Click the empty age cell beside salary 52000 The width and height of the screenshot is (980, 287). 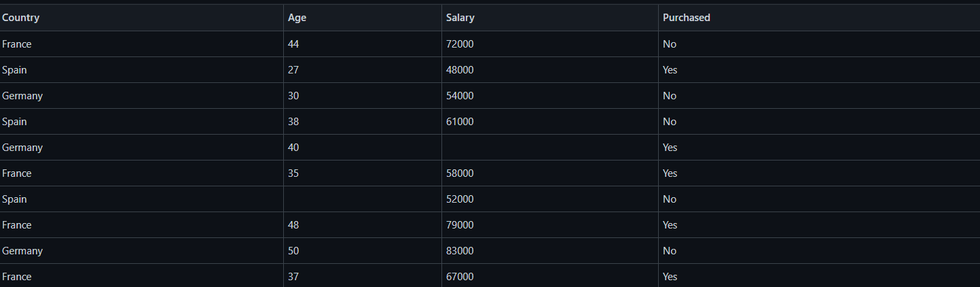point(363,199)
